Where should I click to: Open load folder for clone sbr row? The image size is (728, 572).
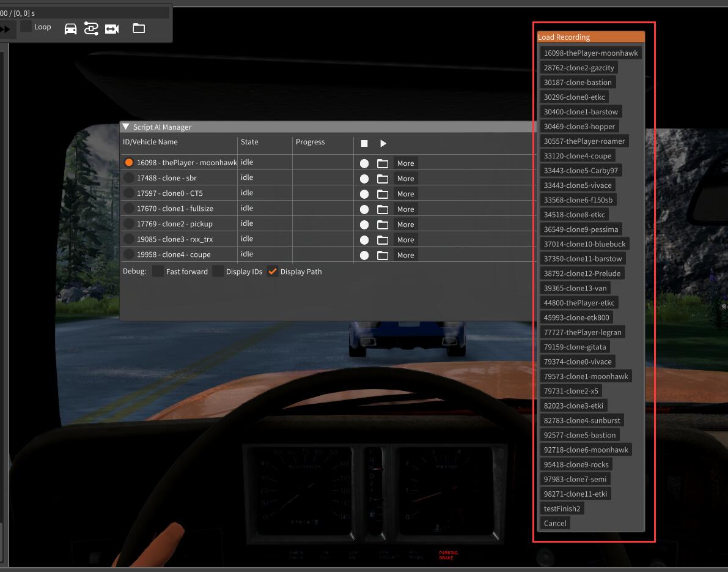point(383,179)
